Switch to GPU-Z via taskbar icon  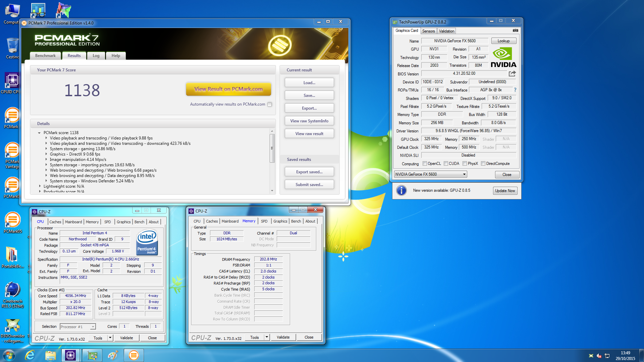[92, 355]
